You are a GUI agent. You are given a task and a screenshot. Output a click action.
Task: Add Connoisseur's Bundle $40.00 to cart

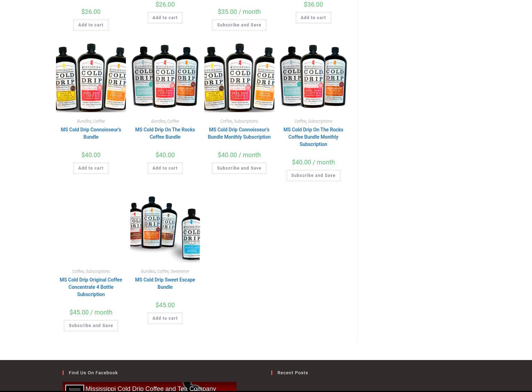point(91,168)
